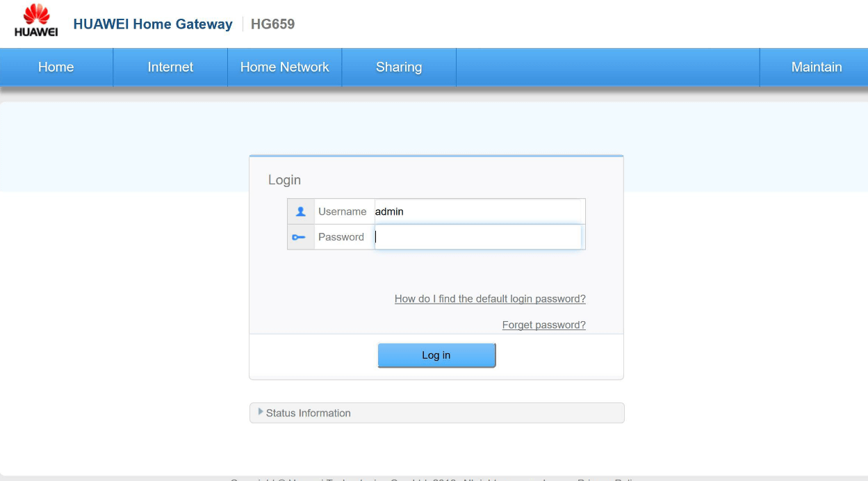This screenshot has width=868, height=481.
Task: Focus the Username field containing admin
Action: pos(478,212)
